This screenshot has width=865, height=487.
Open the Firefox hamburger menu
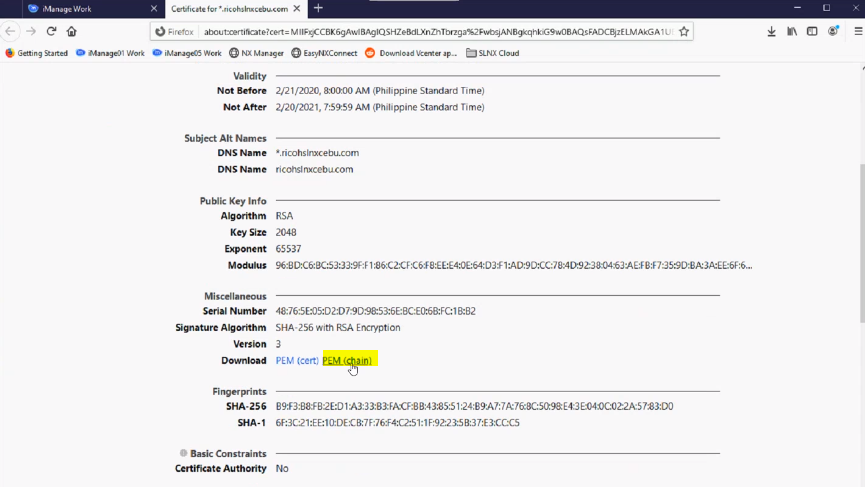tap(858, 31)
